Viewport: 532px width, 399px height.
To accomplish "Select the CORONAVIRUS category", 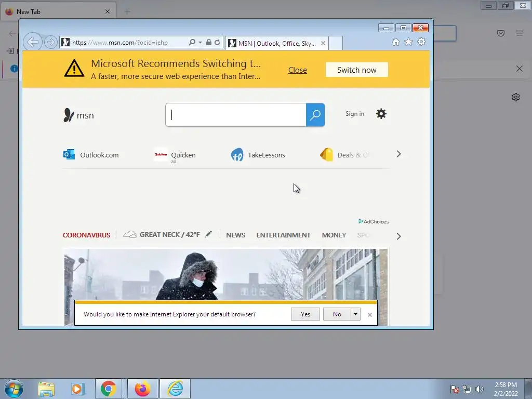I will point(87,235).
